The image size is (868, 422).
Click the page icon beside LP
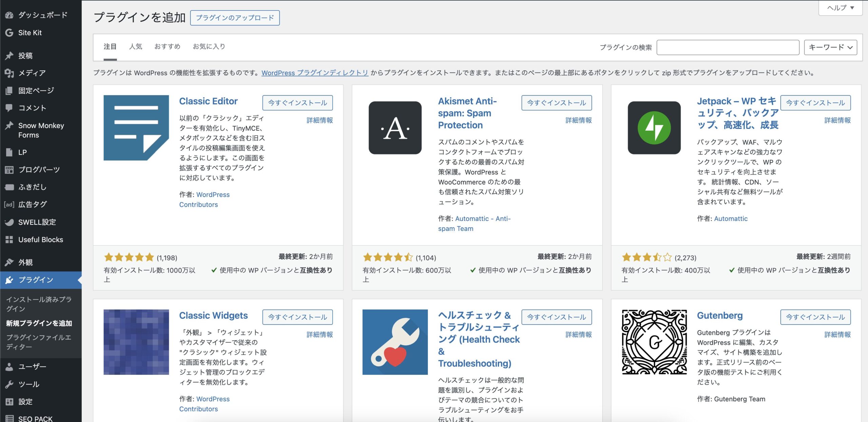tap(9, 152)
